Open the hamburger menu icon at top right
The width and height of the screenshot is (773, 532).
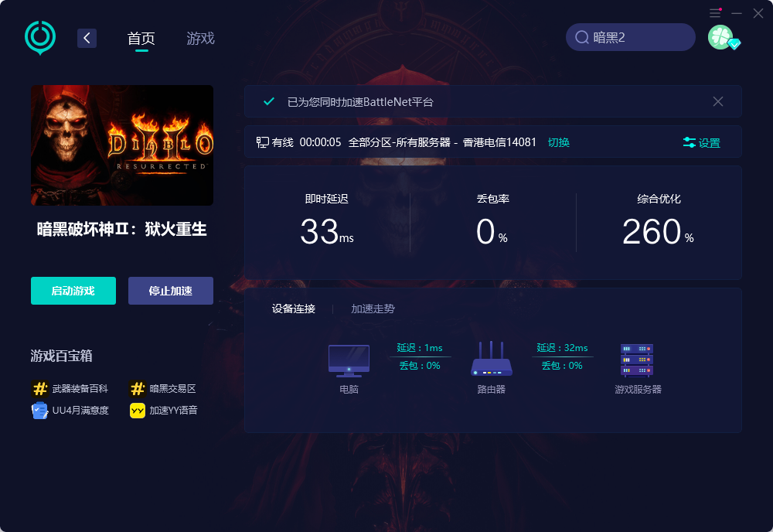pos(715,13)
